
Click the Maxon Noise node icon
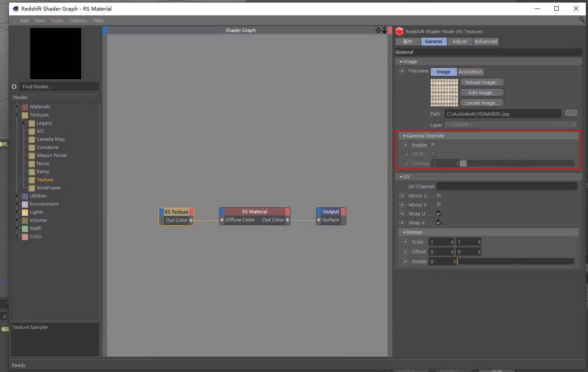coord(32,156)
